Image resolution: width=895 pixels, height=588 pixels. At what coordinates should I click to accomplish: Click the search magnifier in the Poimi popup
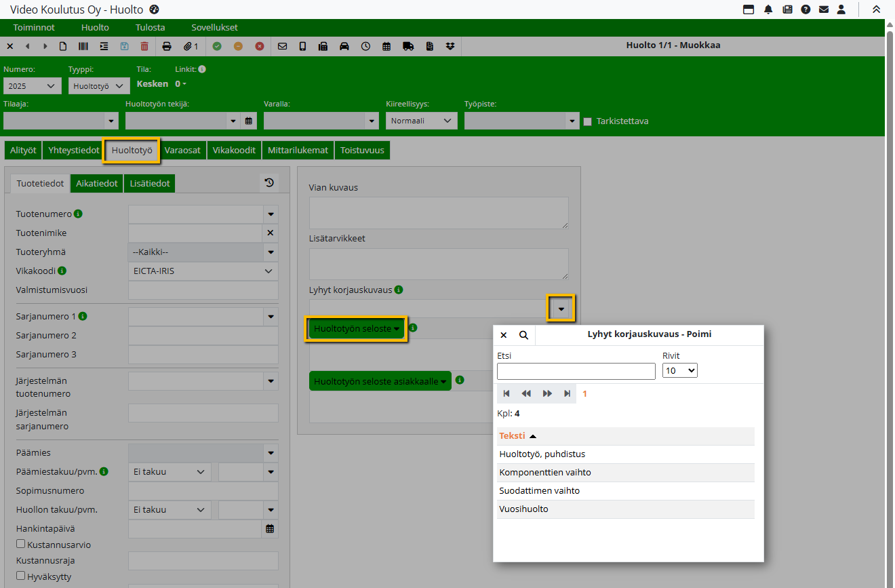[523, 335]
